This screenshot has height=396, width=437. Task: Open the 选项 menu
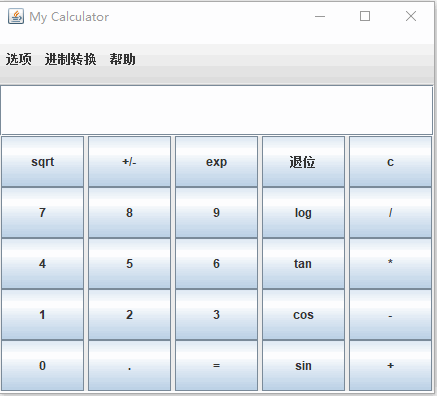19,59
